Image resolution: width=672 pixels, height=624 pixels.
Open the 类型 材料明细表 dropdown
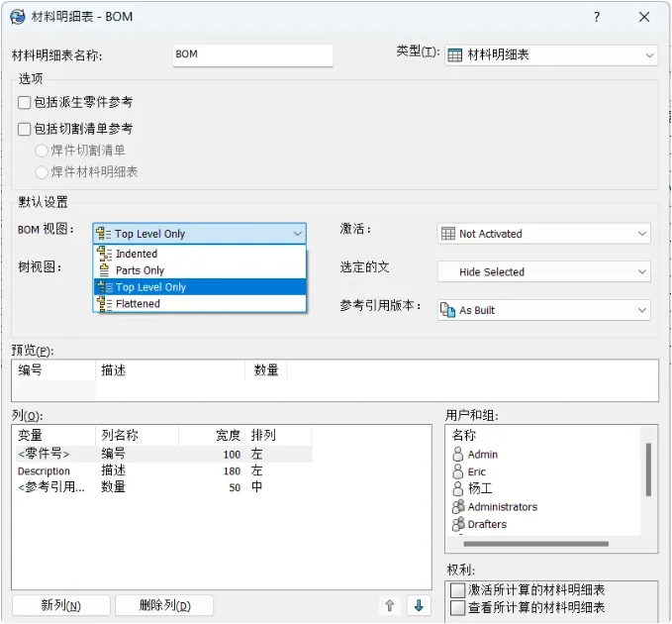pos(550,55)
